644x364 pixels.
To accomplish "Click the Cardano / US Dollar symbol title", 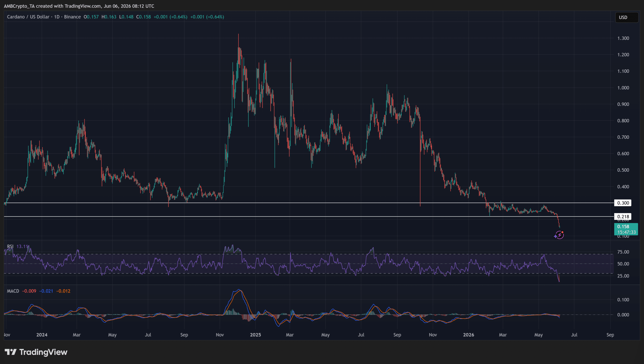I will click(28, 17).
